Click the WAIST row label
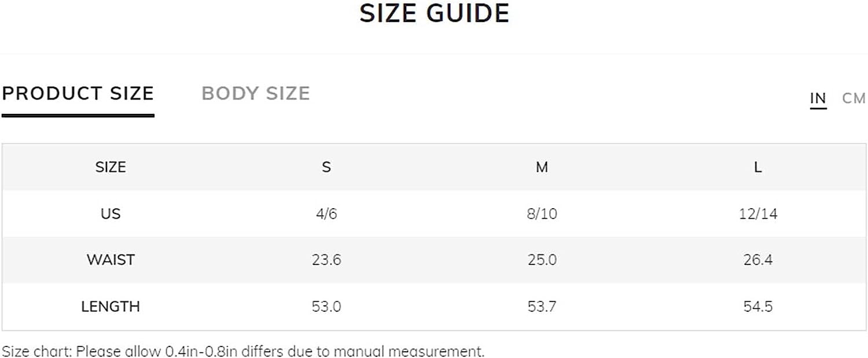This screenshot has width=868, height=358. [x=111, y=260]
